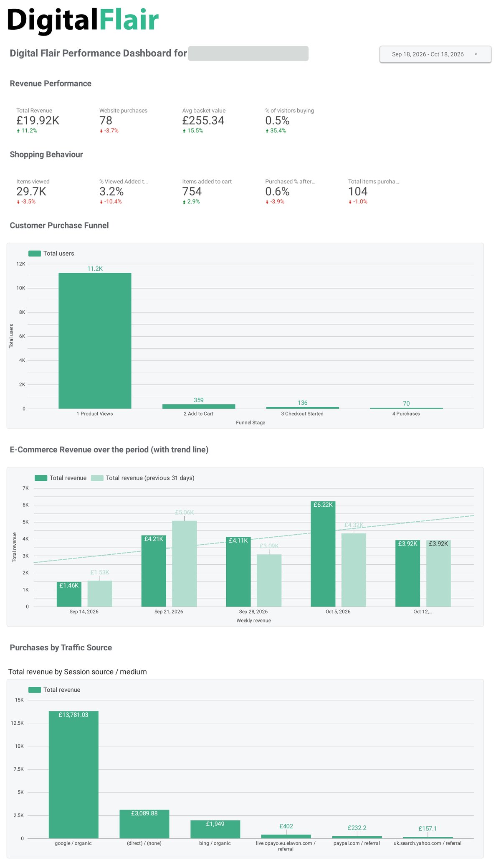Click the Sep 28, 2026 axis label
This screenshot has width=501, height=868.
click(253, 612)
